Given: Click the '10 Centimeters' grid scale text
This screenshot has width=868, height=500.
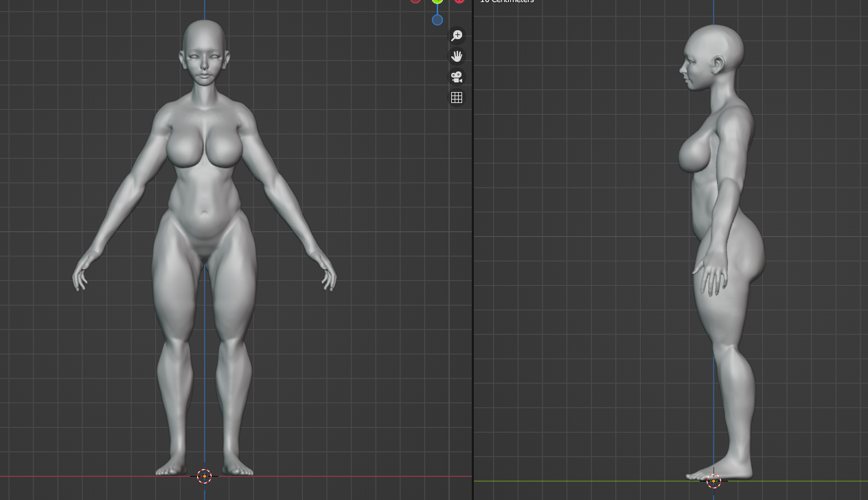Looking at the screenshot, I should (507, 1).
